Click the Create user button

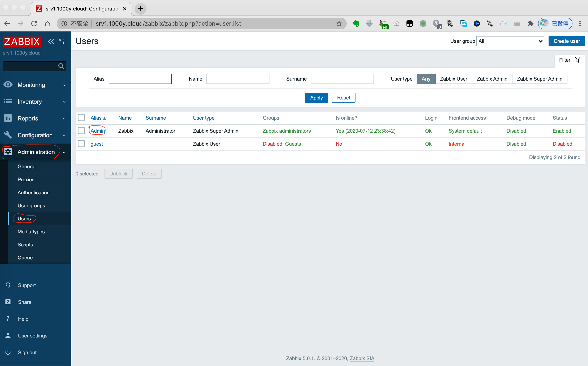click(x=566, y=41)
